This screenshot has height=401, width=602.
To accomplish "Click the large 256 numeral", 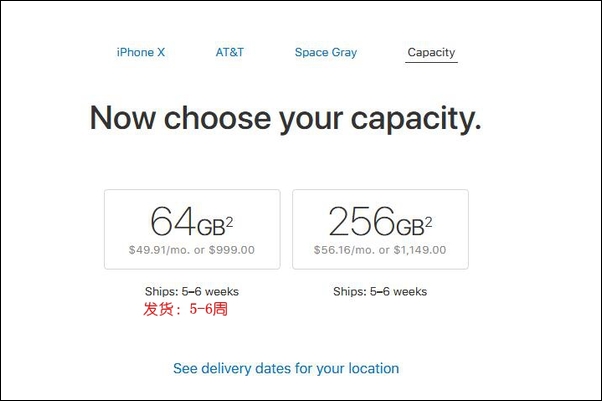I will [x=362, y=221].
